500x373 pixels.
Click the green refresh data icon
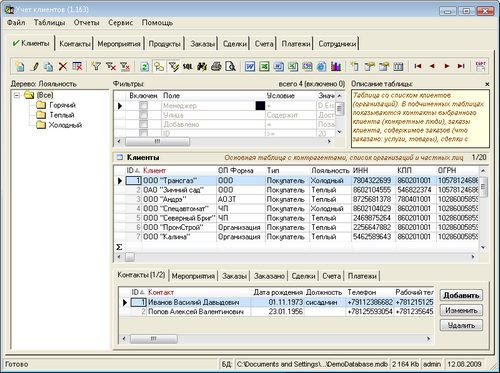pyautogui.click(x=144, y=66)
